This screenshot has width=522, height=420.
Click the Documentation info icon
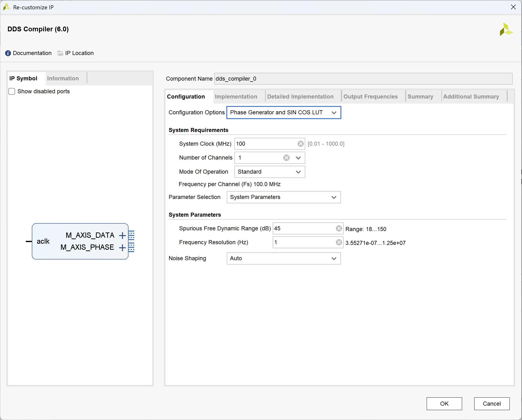click(8, 53)
